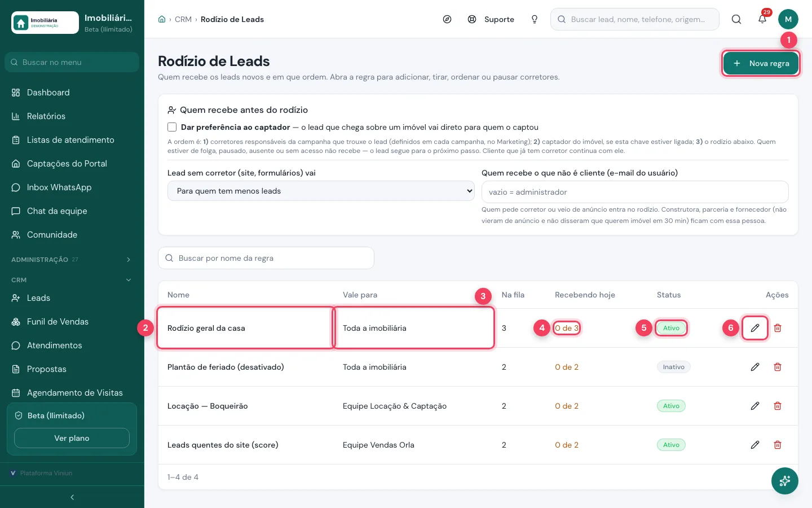The height and width of the screenshot is (508, 812).
Task: Click the Agendamento de Visitas calendar icon
Action: [16, 393]
